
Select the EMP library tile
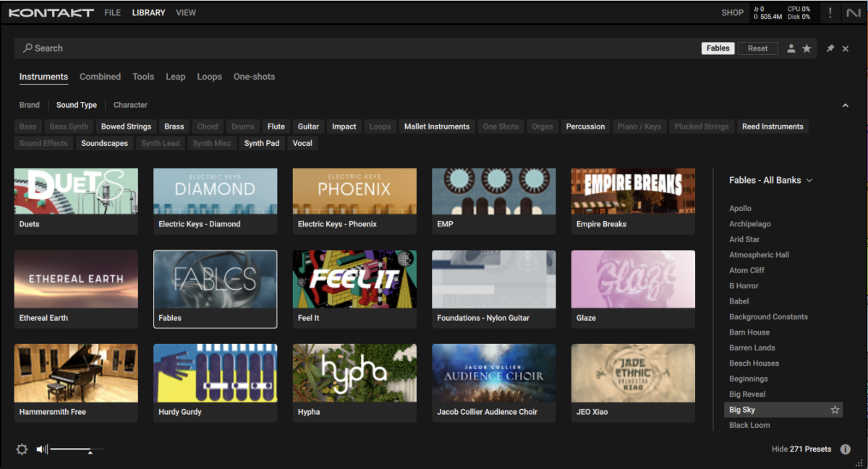pyautogui.click(x=494, y=201)
